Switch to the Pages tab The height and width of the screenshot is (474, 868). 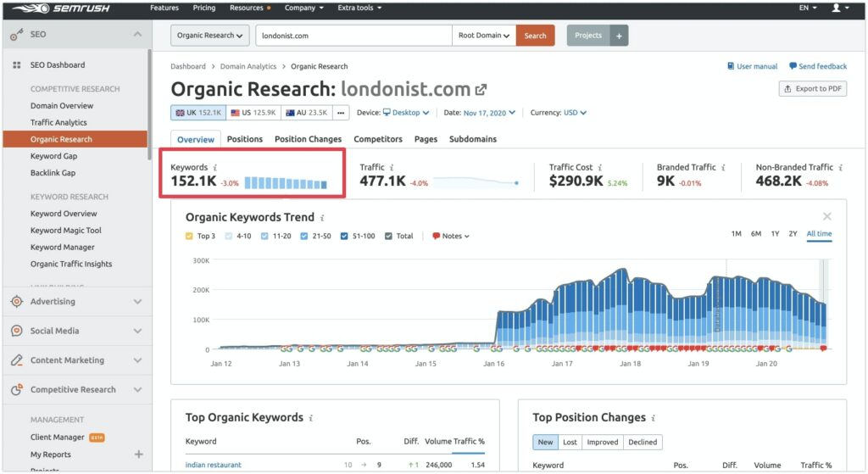coord(426,139)
